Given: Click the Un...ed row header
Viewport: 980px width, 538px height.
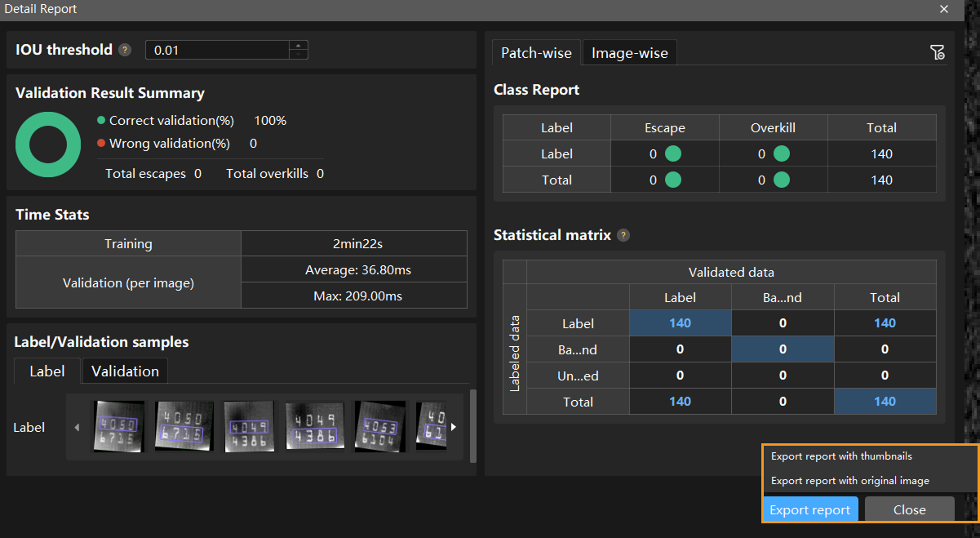Looking at the screenshot, I should pyautogui.click(x=579, y=376).
